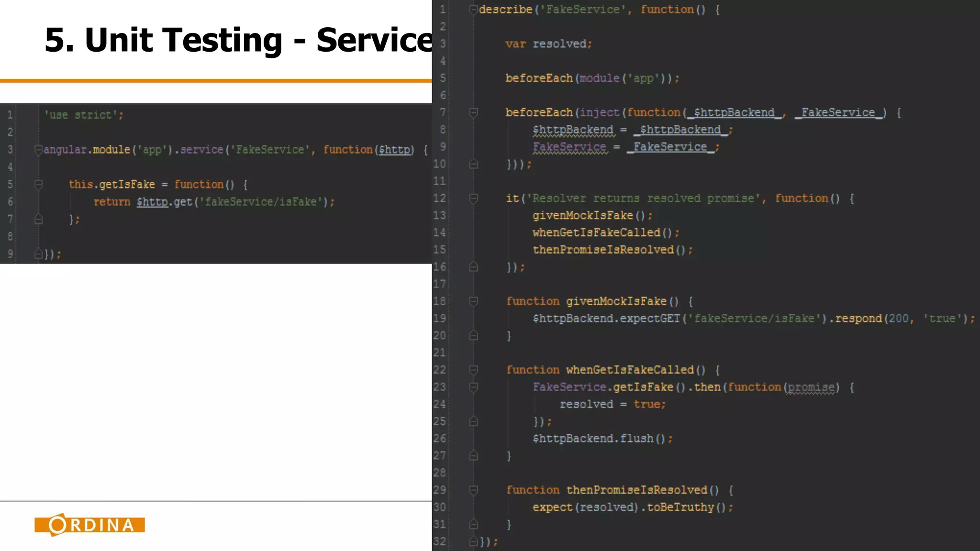Screen dimensions: 980x551
Task: Click 'resolved = true;' on line 24
Action: (x=613, y=405)
